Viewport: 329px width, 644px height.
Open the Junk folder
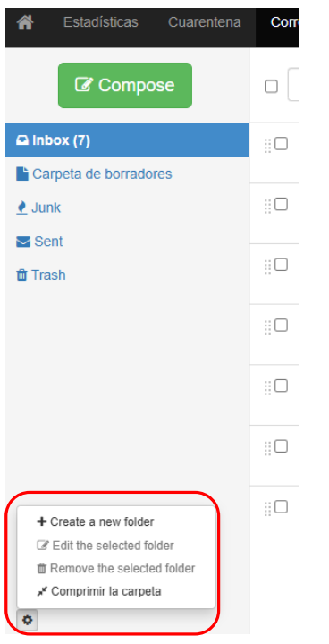tap(38, 208)
